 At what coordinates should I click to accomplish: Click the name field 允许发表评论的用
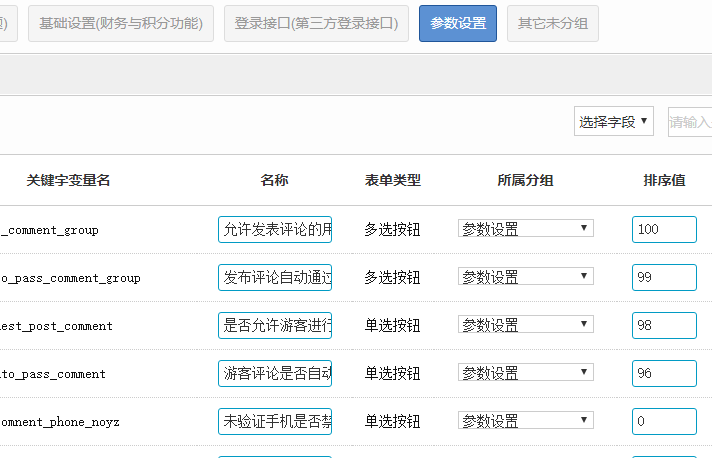(x=275, y=229)
